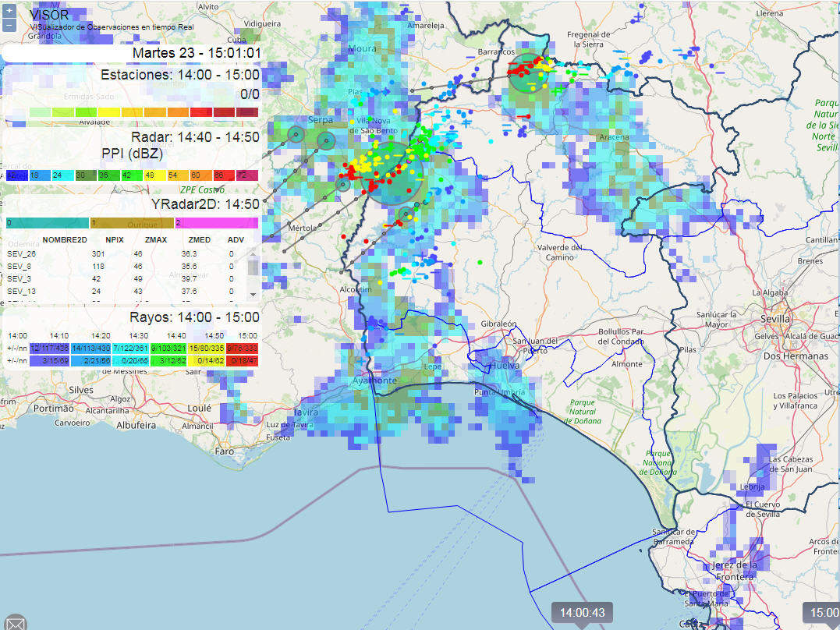This screenshot has height=630, width=840.
Task: Click the 12/117/438 lightning count cell
Action: click(49, 349)
